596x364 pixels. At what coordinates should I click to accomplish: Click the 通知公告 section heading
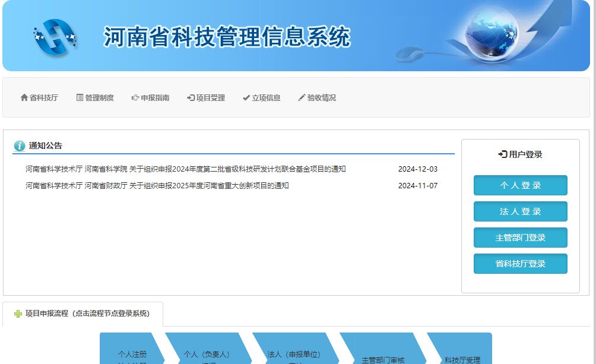[x=45, y=145]
